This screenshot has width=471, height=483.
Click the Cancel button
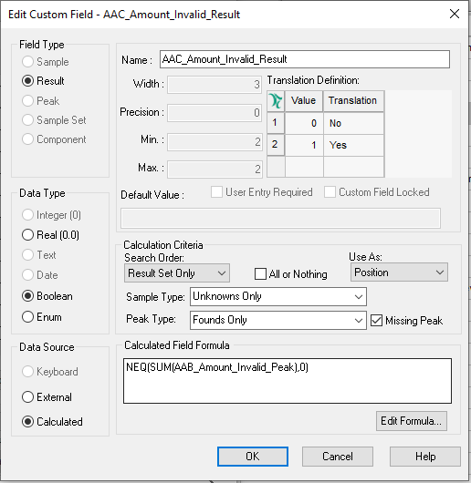337,456
